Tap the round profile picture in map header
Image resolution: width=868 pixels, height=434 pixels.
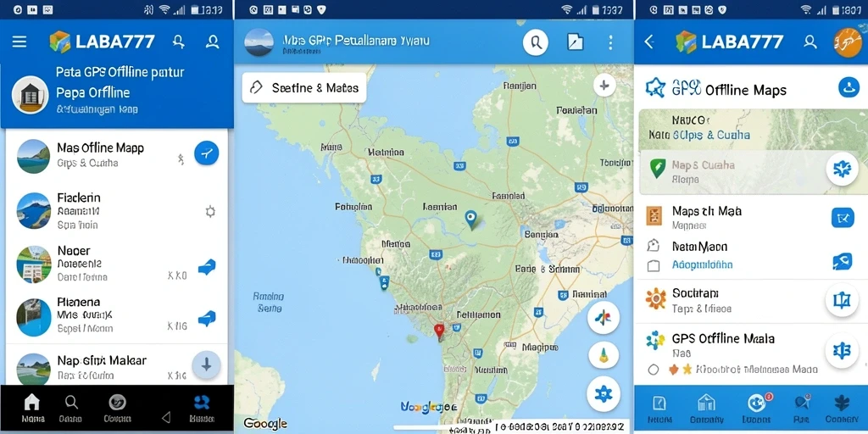click(259, 42)
